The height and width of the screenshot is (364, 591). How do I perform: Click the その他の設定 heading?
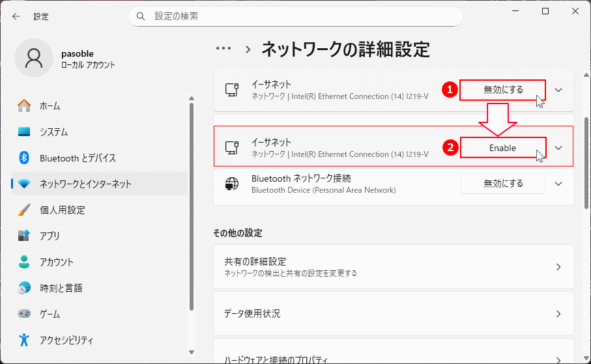[x=237, y=233]
